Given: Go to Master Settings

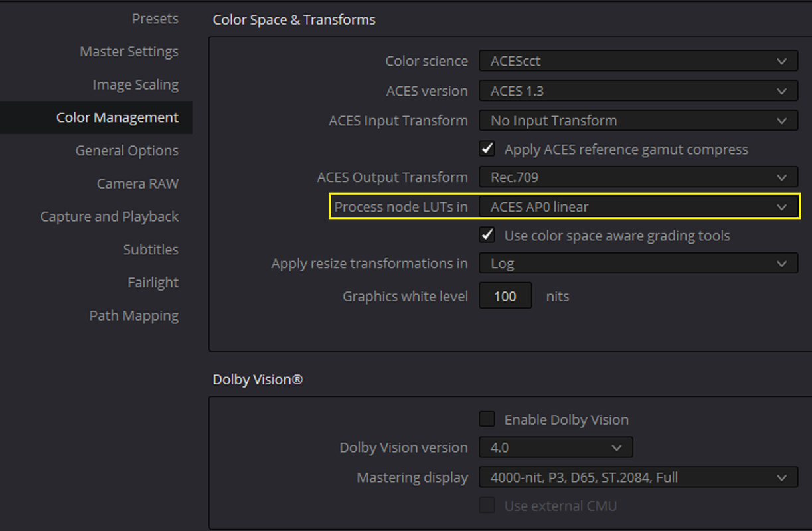Looking at the screenshot, I should pos(129,52).
